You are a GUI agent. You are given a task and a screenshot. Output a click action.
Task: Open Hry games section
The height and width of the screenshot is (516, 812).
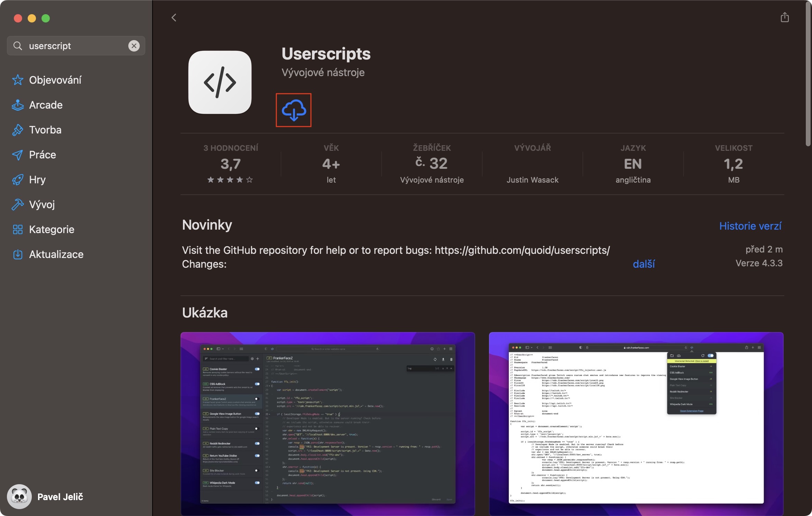click(x=37, y=179)
